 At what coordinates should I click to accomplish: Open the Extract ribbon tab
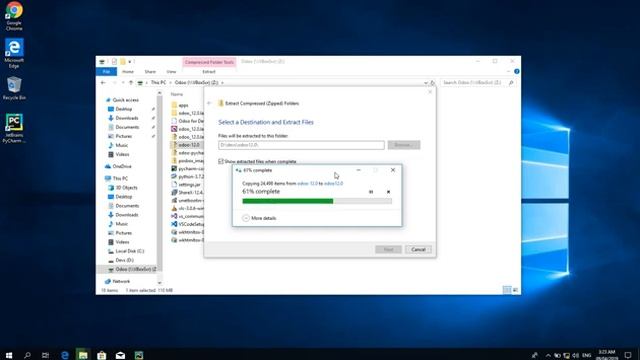[209, 71]
